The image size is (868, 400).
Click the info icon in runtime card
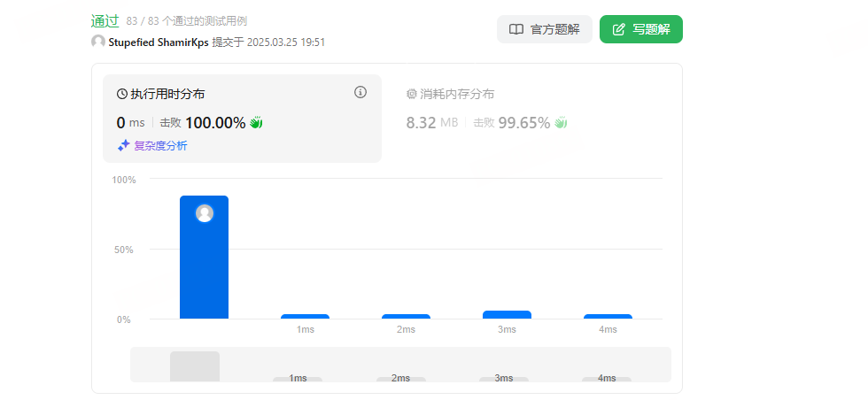[360, 92]
